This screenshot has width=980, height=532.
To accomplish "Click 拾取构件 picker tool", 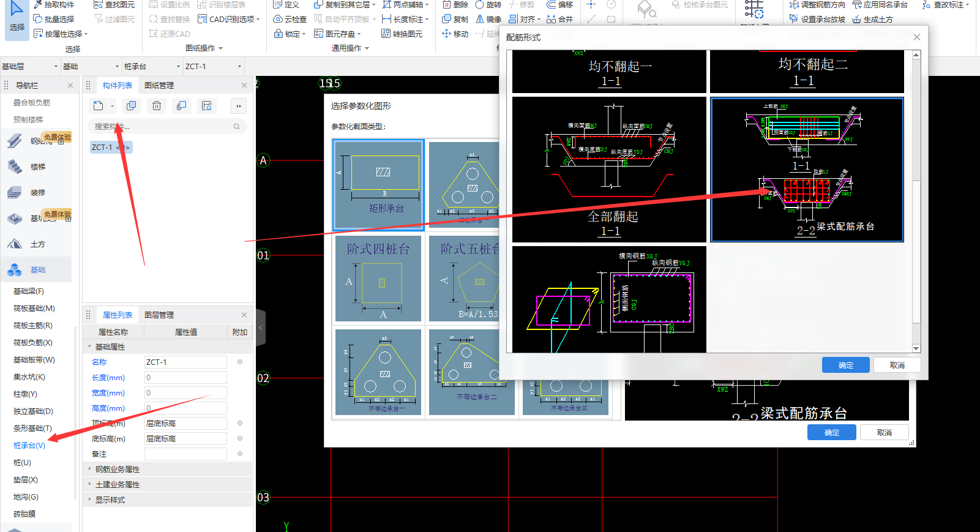I will tap(54, 4).
